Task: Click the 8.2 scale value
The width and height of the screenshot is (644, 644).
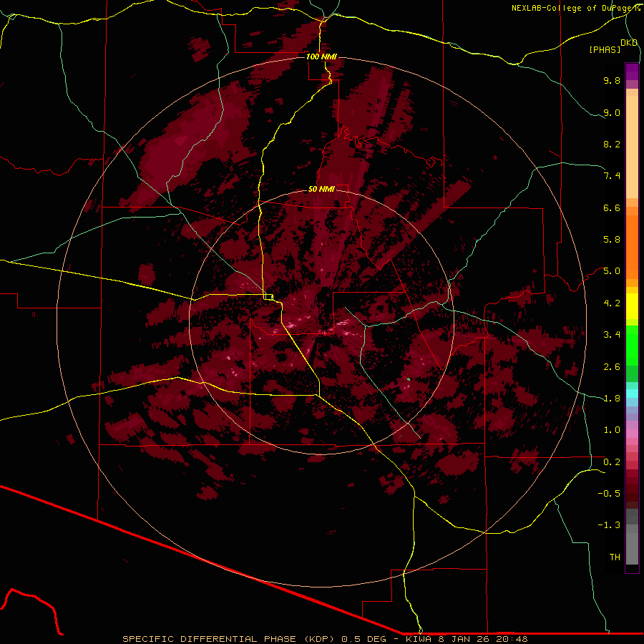Action: click(612, 144)
